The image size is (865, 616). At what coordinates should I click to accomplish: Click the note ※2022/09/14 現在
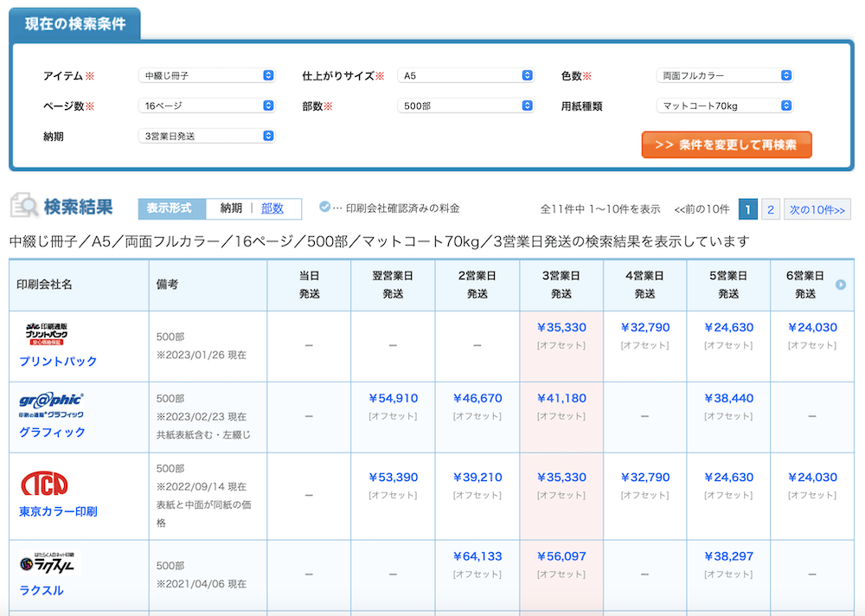pyautogui.click(x=202, y=487)
